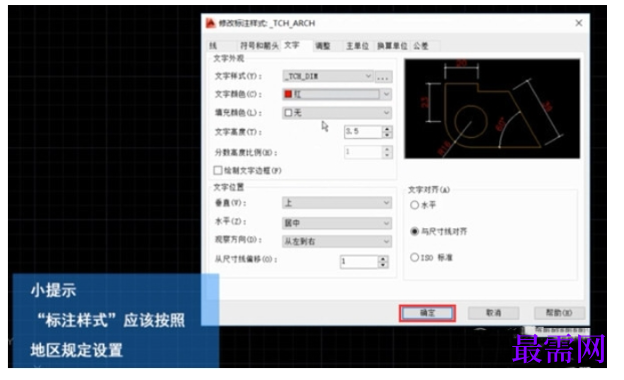Select the 水平 text alignment radio button

point(414,205)
